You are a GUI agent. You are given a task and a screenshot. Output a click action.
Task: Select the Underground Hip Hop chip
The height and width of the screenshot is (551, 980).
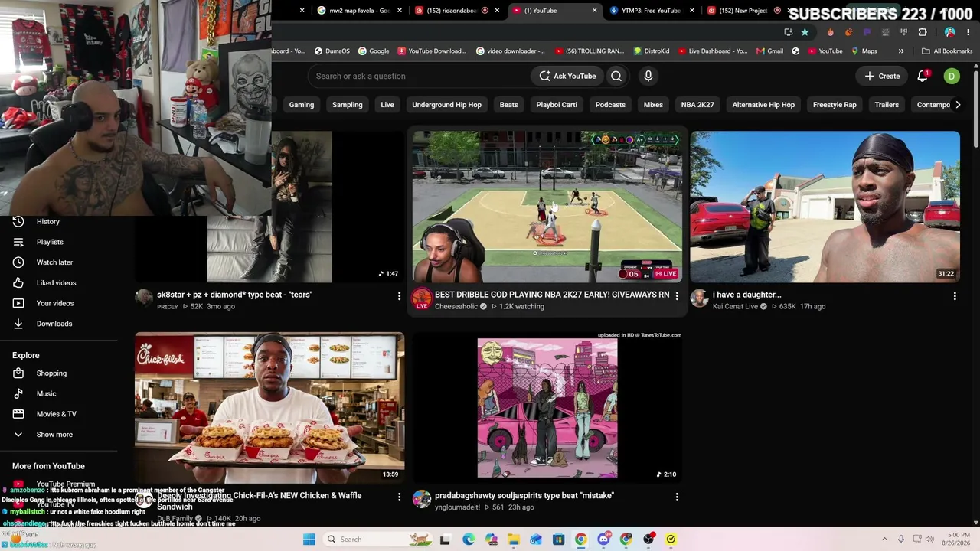[x=447, y=105]
